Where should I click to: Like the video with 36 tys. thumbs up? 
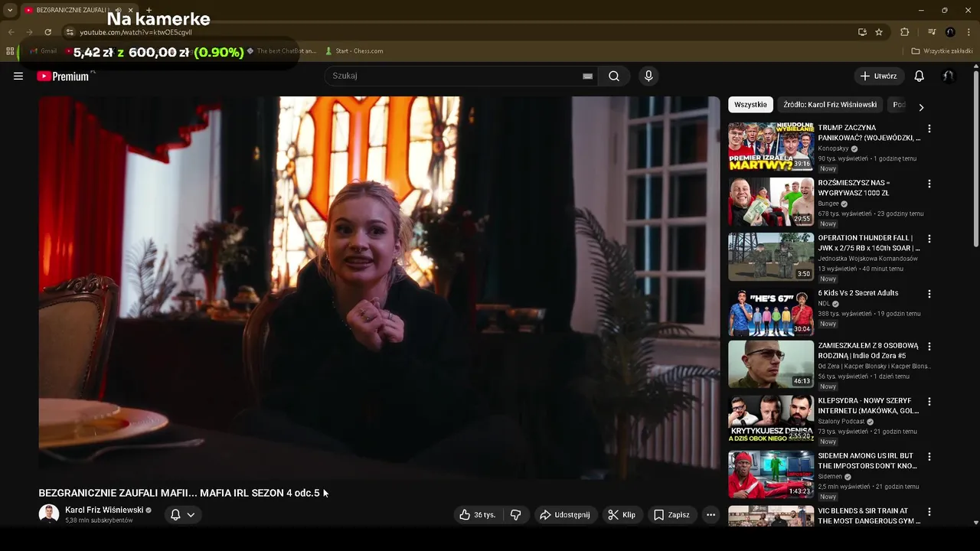click(478, 515)
